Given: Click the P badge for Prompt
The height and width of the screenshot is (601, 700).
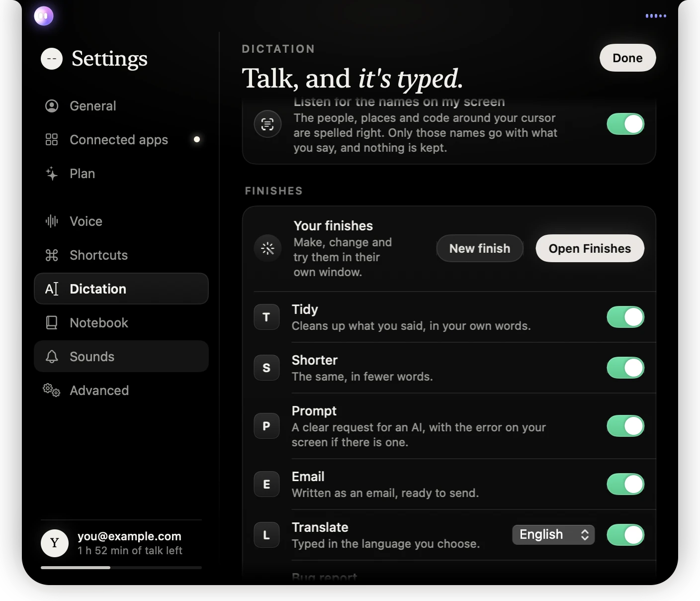Looking at the screenshot, I should tap(266, 426).
